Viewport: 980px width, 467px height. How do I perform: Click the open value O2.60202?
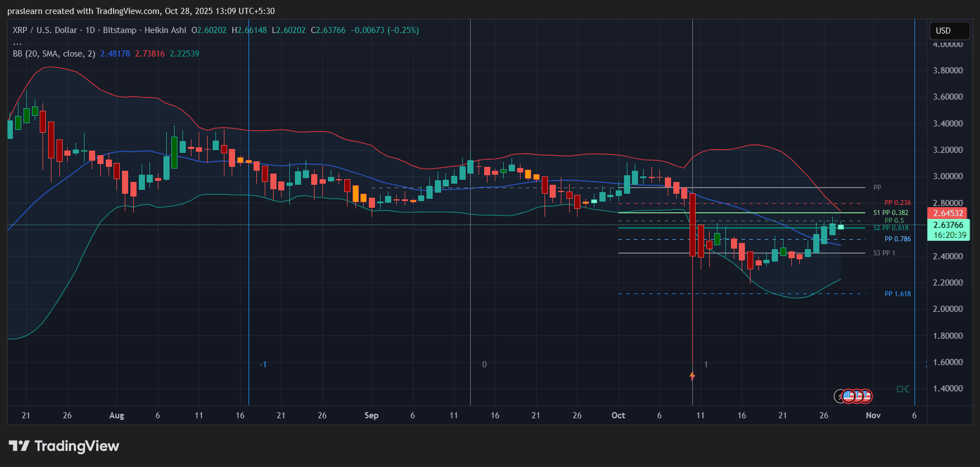pos(209,30)
